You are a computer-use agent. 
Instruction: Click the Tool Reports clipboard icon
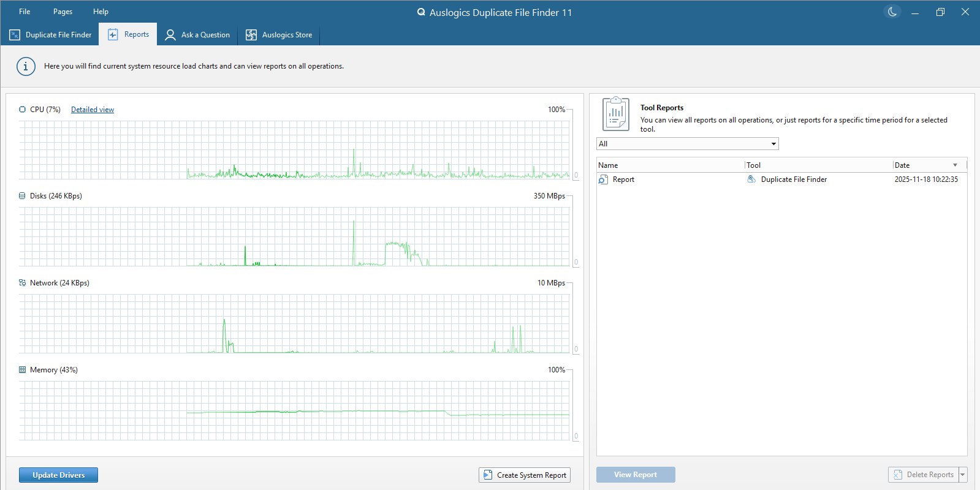(615, 114)
